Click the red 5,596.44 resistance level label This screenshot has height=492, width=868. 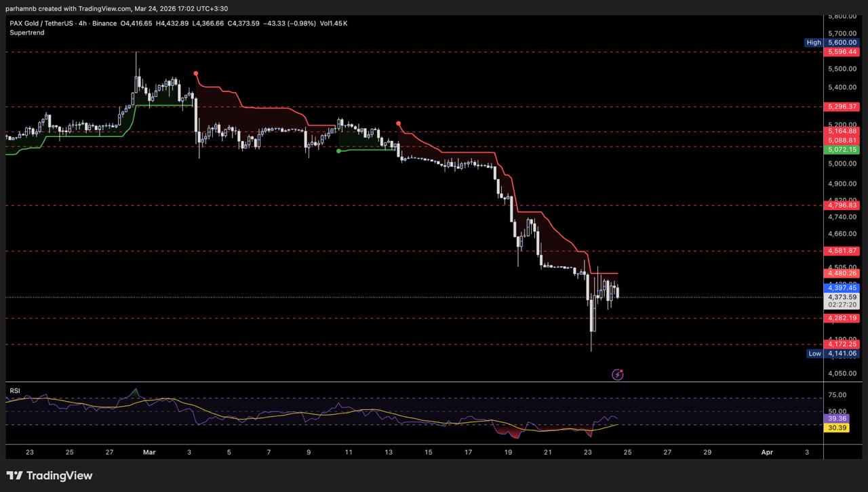click(x=842, y=52)
